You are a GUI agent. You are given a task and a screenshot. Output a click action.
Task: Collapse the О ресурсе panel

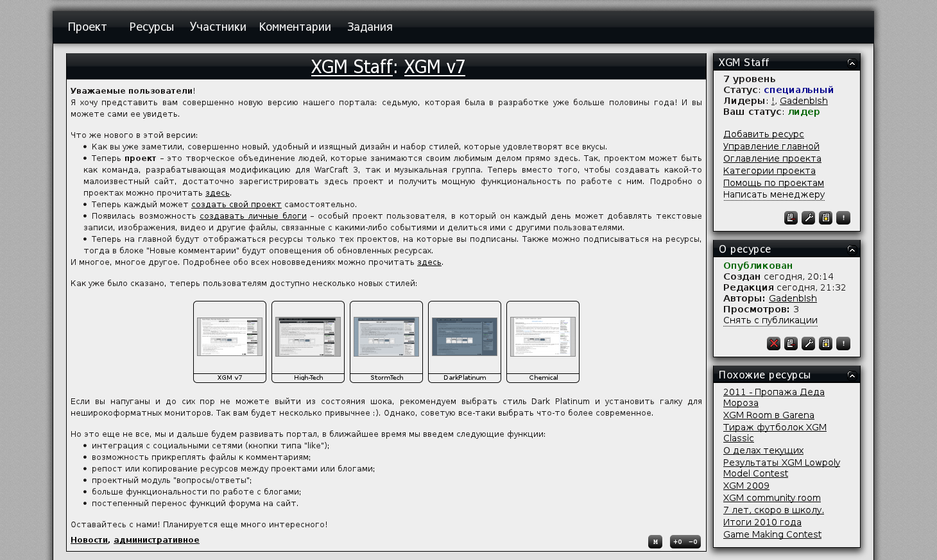pos(852,250)
